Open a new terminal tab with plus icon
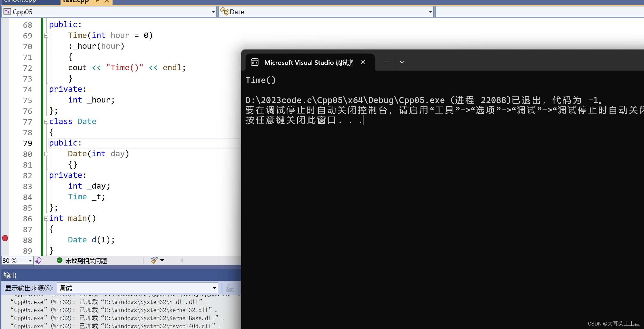Viewport: 644px width, 329px height. pyautogui.click(x=386, y=62)
